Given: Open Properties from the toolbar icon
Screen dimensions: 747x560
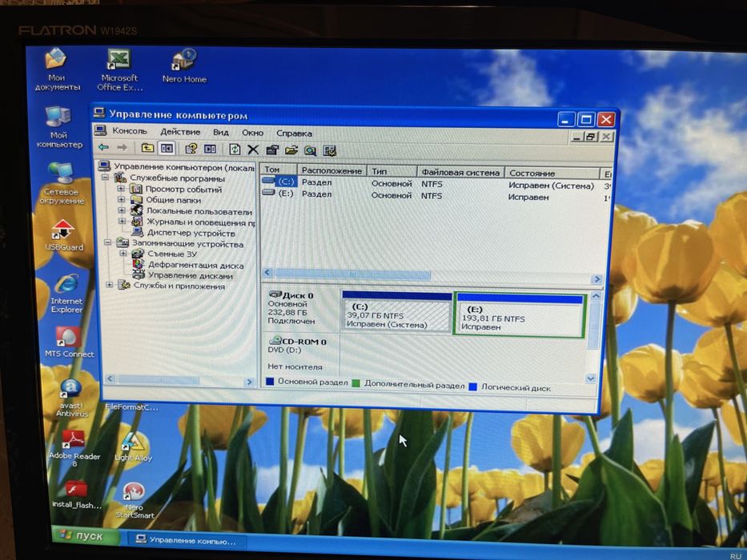Looking at the screenshot, I should pyautogui.click(x=272, y=150).
